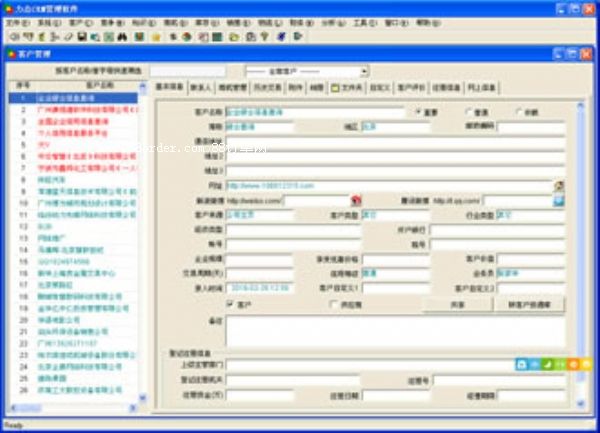Click the help question mark toolbar icon
The width and height of the screenshot is (600, 433).
264,37
